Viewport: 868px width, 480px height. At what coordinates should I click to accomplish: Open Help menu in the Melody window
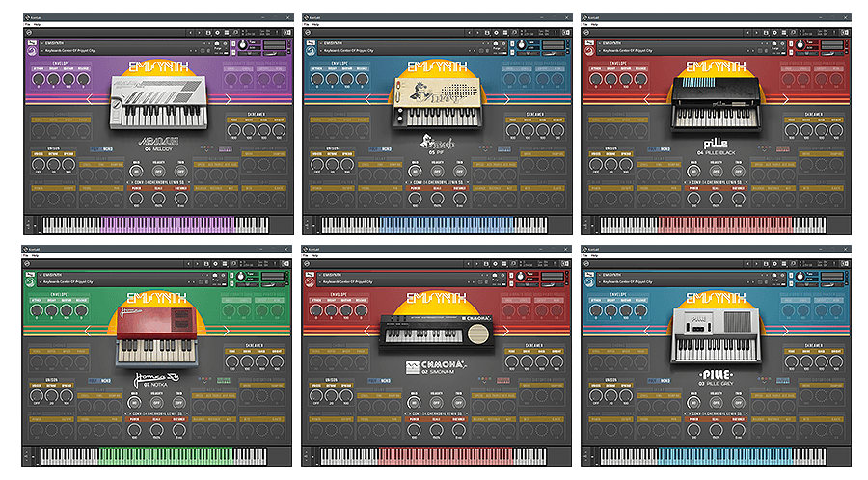(x=37, y=24)
